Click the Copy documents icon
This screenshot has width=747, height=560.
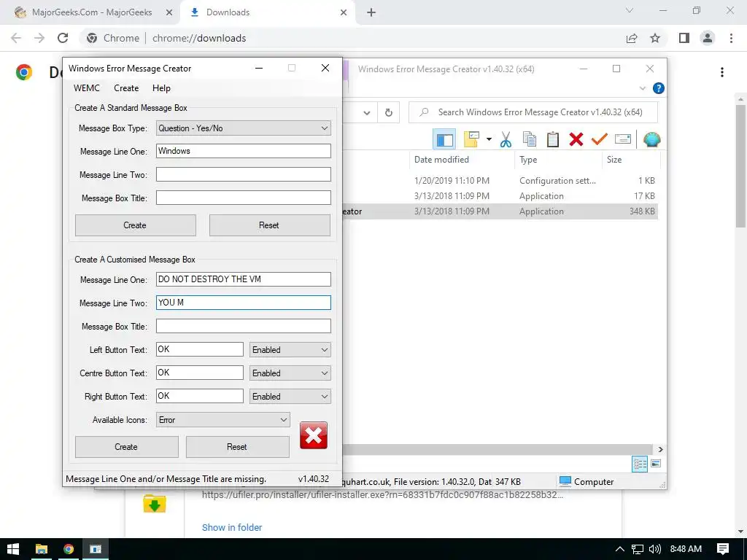point(530,139)
